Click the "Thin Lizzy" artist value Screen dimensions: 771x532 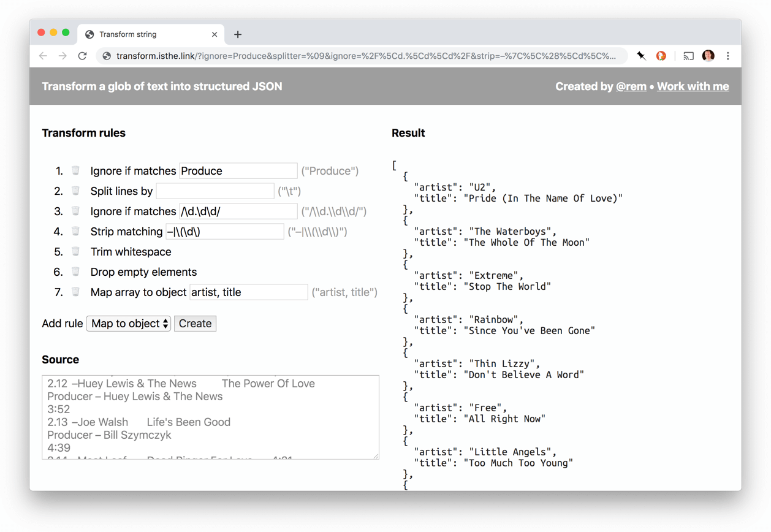504,363
